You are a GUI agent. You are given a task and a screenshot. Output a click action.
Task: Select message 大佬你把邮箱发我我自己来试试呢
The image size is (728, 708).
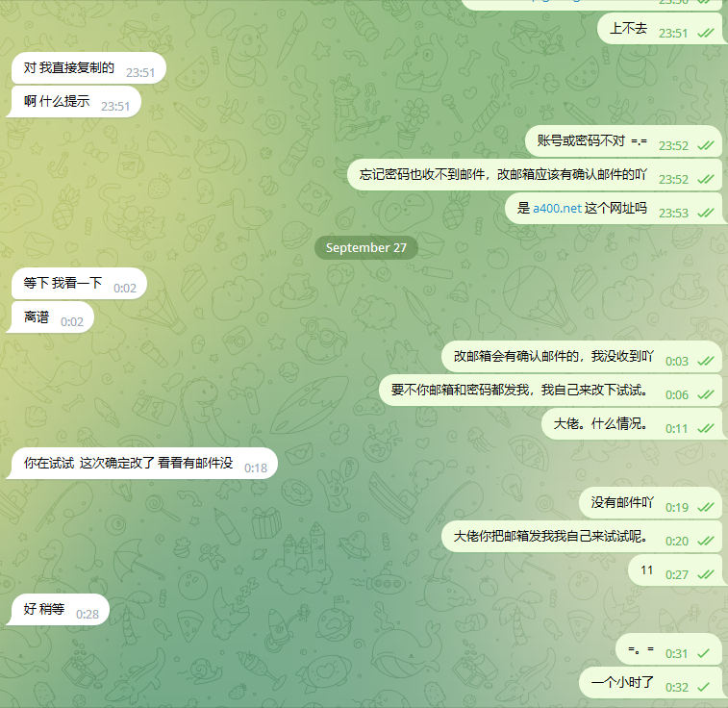(x=582, y=536)
